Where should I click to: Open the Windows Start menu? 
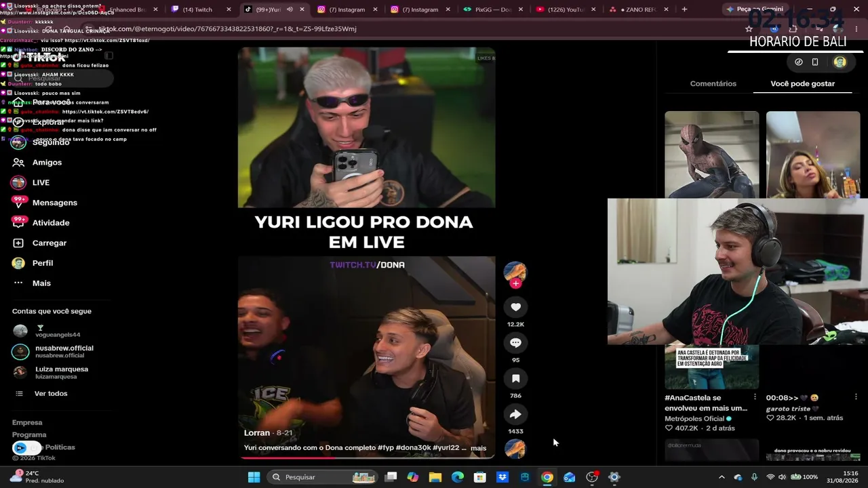point(254,477)
